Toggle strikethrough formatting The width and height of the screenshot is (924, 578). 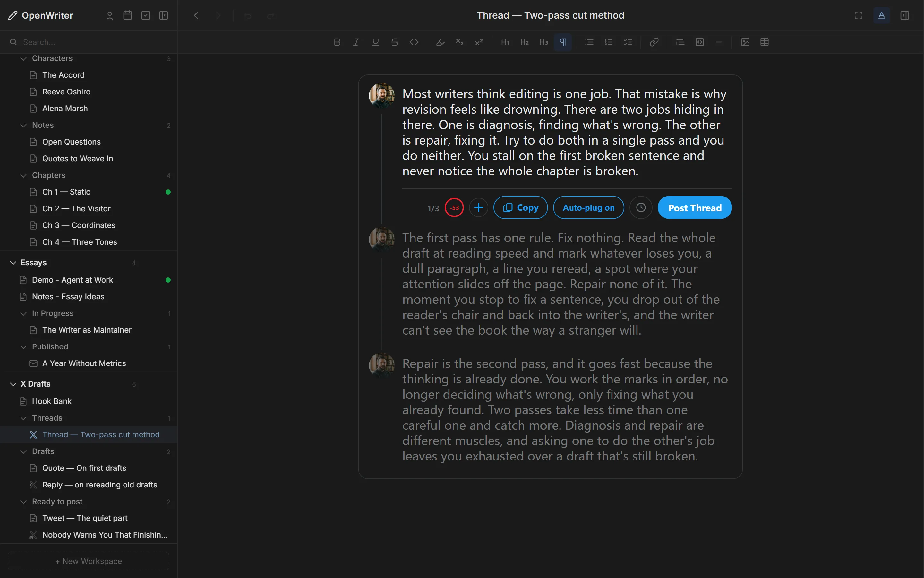395,42
